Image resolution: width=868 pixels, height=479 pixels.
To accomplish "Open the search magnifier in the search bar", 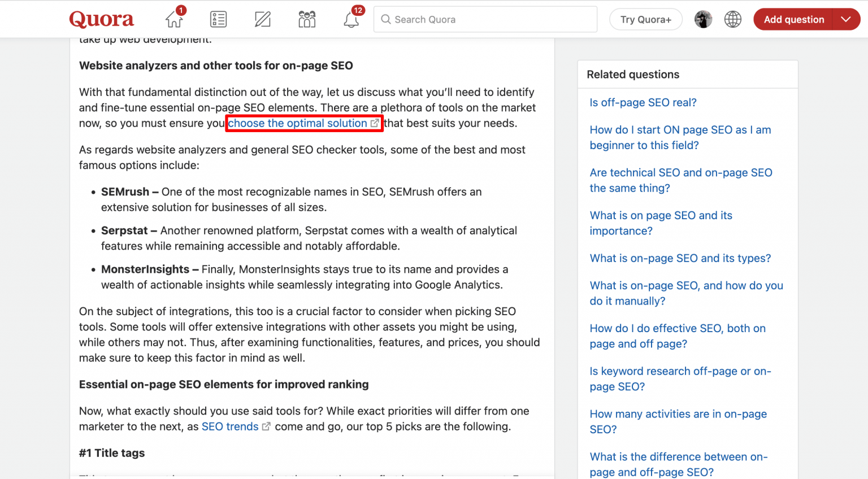I will [x=385, y=19].
